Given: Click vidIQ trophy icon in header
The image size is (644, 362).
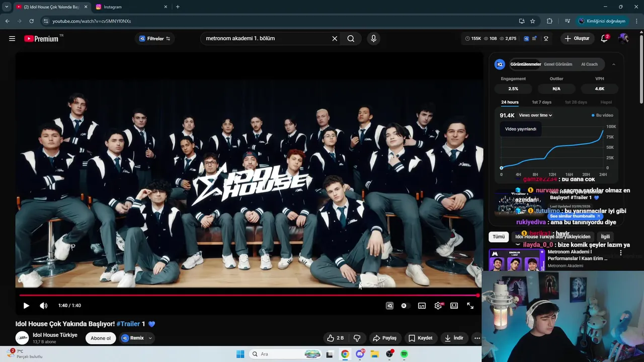Looking at the screenshot, I should 546,39.
